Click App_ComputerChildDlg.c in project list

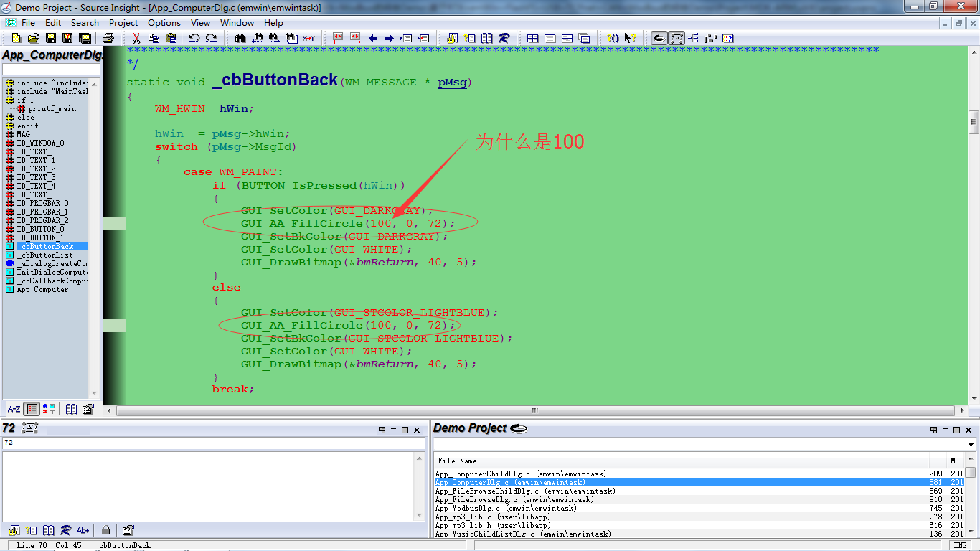click(x=521, y=474)
